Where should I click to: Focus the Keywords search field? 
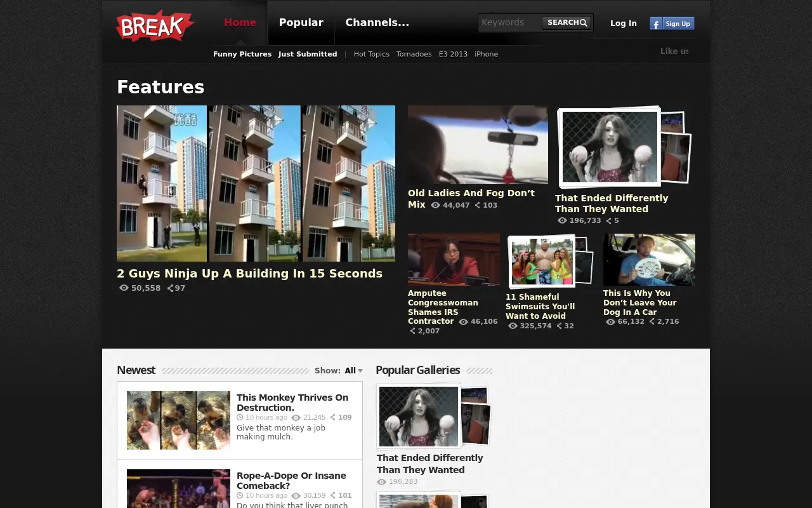(x=510, y=23)
